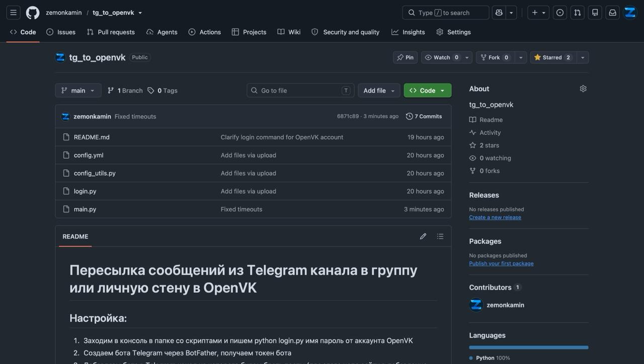Open the README outline list icon

[x=440, y=236]
